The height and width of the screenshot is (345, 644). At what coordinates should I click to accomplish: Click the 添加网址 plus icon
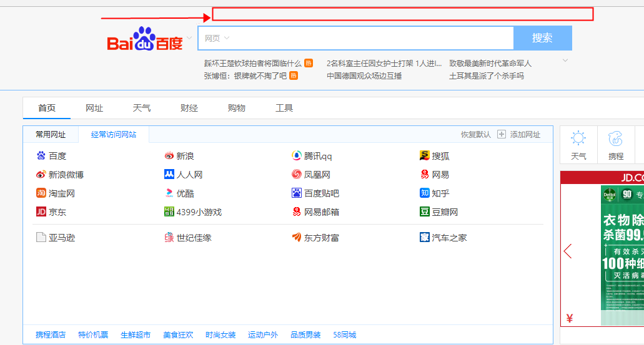(502, 135)
